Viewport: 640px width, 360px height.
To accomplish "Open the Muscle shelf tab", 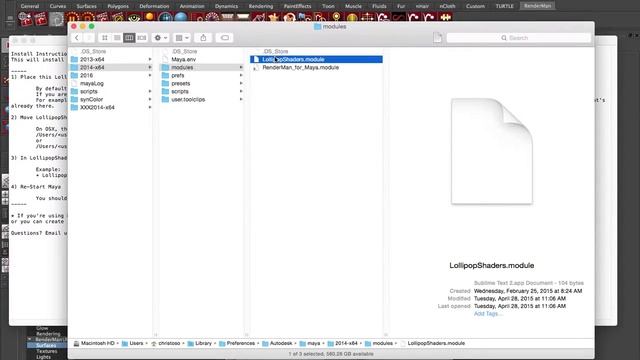I will pyautogui.click(x=353, y=6).
